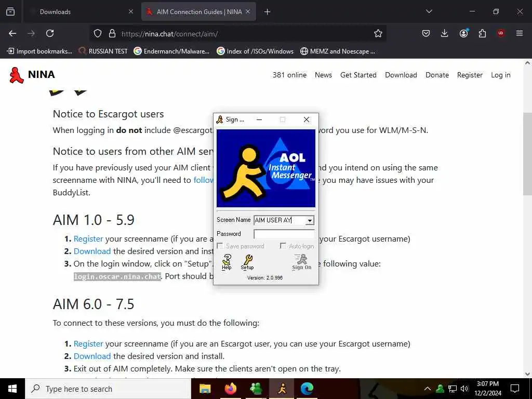Viewport: 532px width, 399px height.
Task: Open the Windows Start menu
Action: (x=12, y=389)
